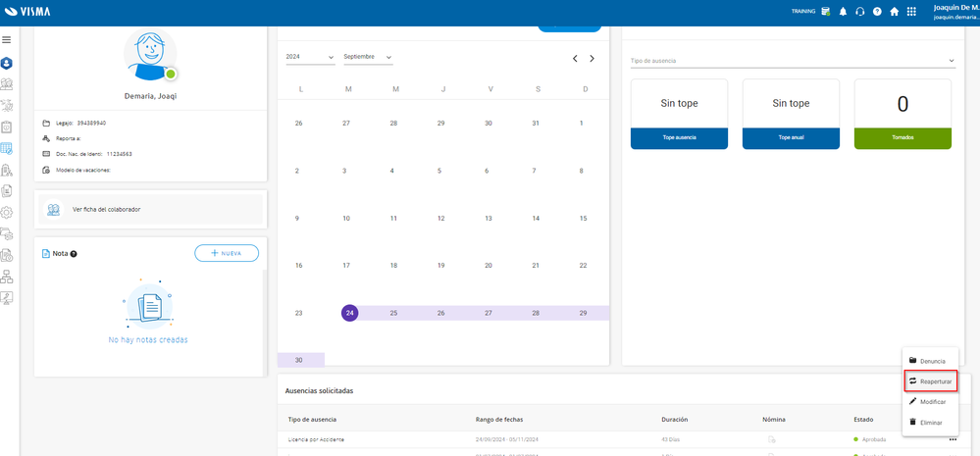Viewport: 980px width, 456px height.
Task: Expand the Tipo de ausencia selector
Action: pyautogui.click(x=793, y=61)
